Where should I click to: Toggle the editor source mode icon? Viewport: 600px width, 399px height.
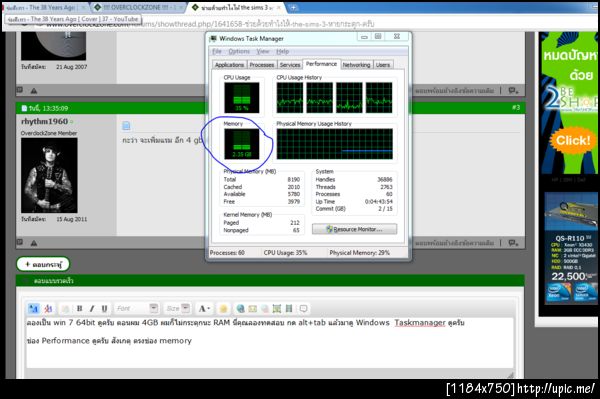pos(34,308)
